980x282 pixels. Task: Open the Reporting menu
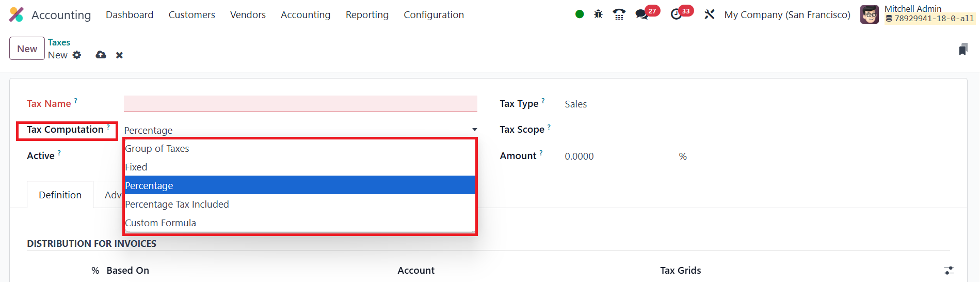[x=367, y=15]
